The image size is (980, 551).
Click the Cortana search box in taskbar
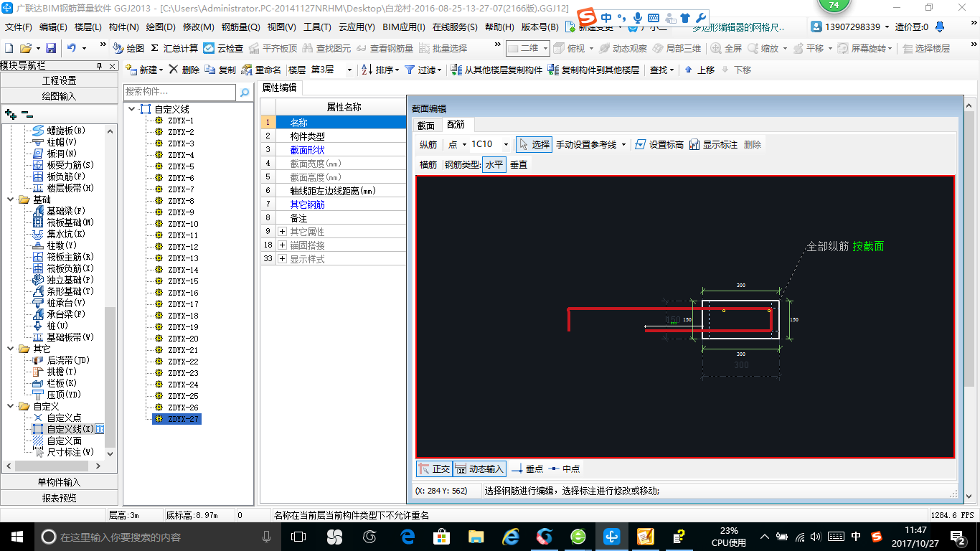tap(158, 537)
